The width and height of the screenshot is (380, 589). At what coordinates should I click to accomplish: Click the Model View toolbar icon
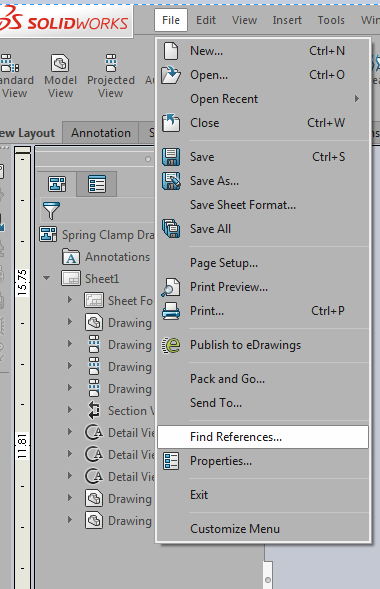coord(60,63)
